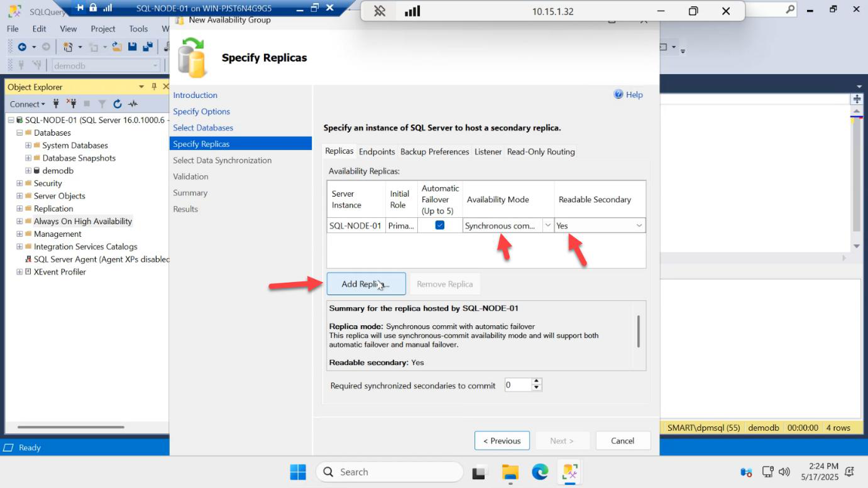868x488 pixels.
Task: Expand the System Databases node
Action: point(28,145)
